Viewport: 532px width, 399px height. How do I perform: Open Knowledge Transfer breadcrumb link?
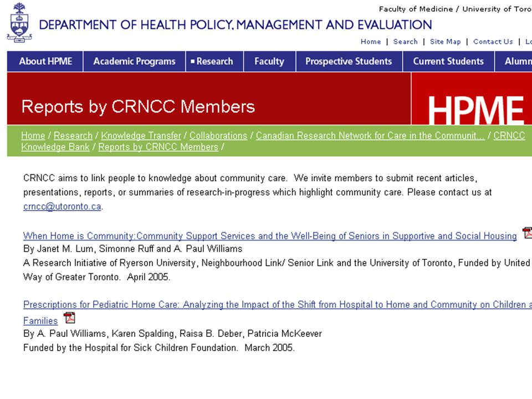point(141,136)
